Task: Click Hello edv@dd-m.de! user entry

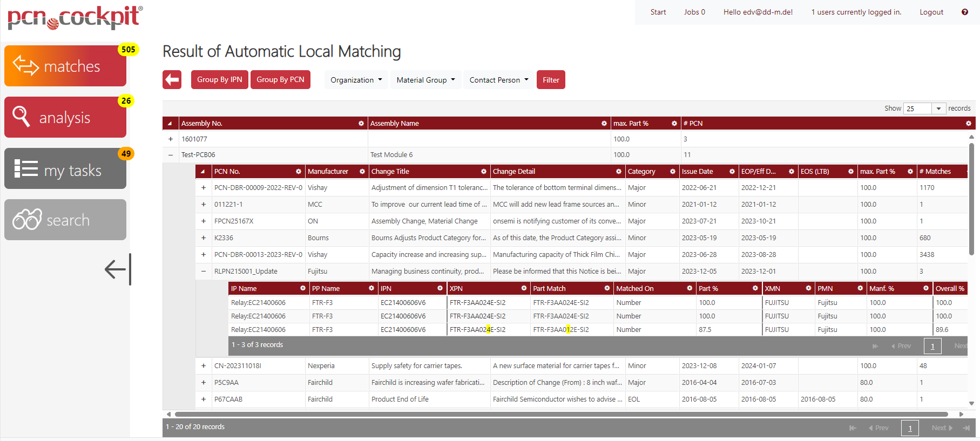Action: (x=758, y=12)
